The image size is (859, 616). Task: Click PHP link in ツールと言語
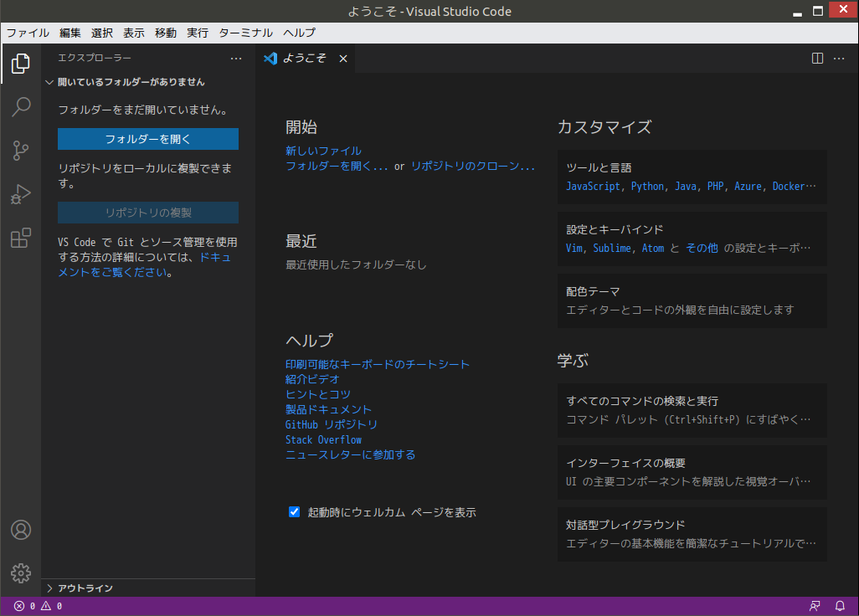click(715, 186)
